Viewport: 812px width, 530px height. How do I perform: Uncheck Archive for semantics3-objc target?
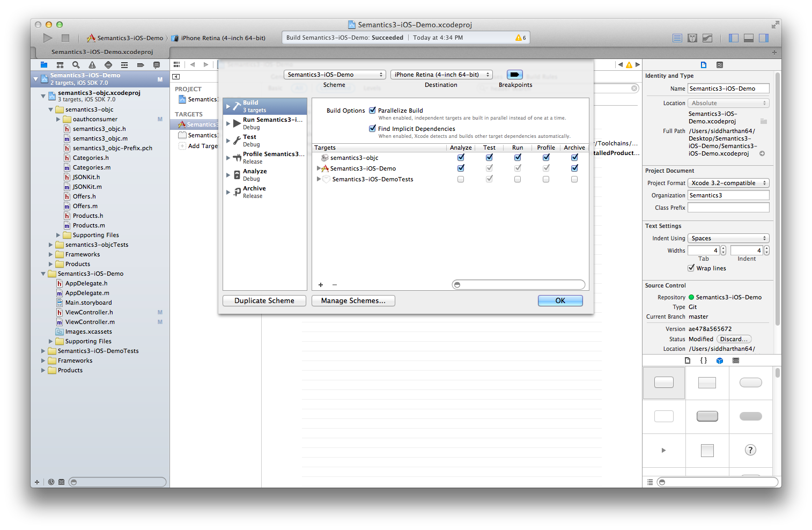coord(574,157)
